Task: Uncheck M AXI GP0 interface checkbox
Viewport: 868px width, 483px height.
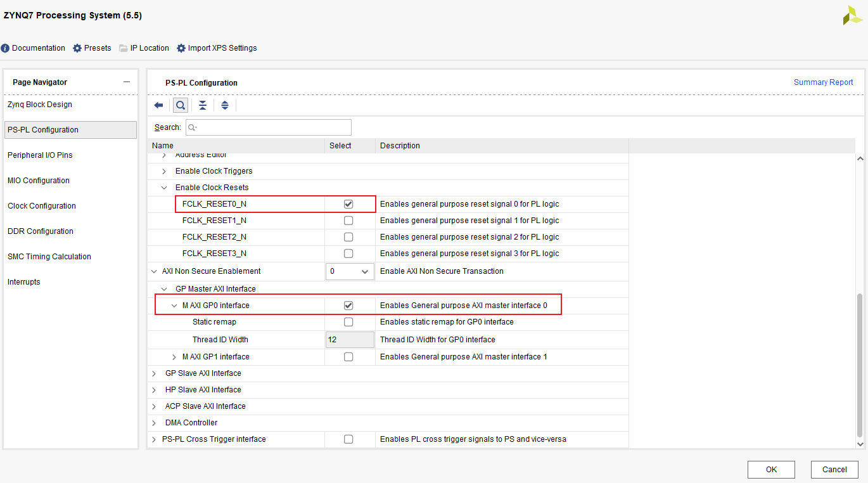Action: (348, 306)
